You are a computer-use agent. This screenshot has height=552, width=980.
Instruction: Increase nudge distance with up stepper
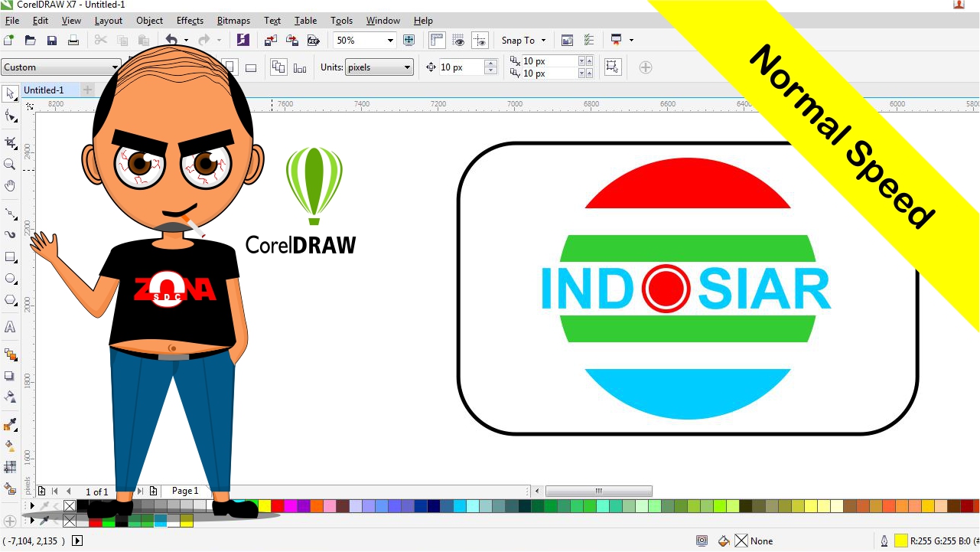(x=491, y=64)
